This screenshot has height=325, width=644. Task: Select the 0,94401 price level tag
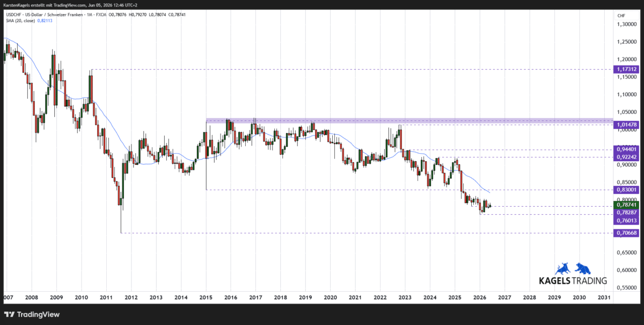[626, 150]
